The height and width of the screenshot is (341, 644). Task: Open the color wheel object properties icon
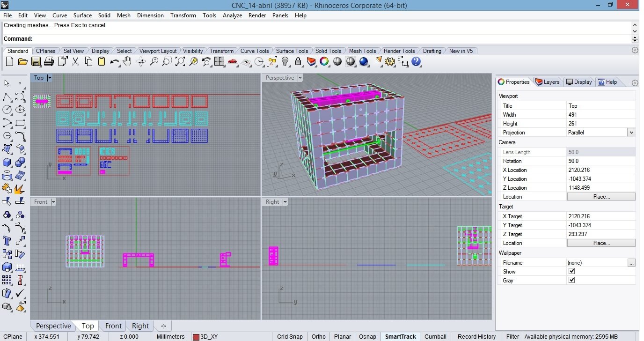(324, 61)
